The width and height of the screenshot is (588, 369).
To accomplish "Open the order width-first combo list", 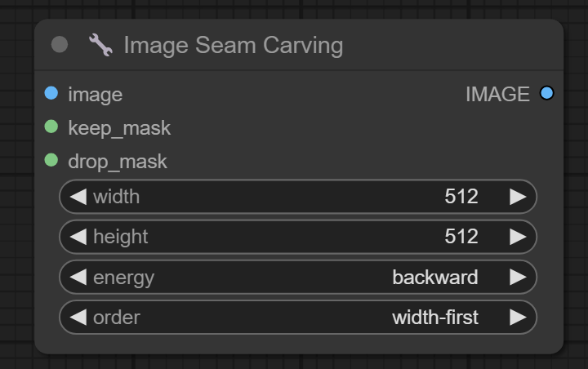I will [434, 318].
